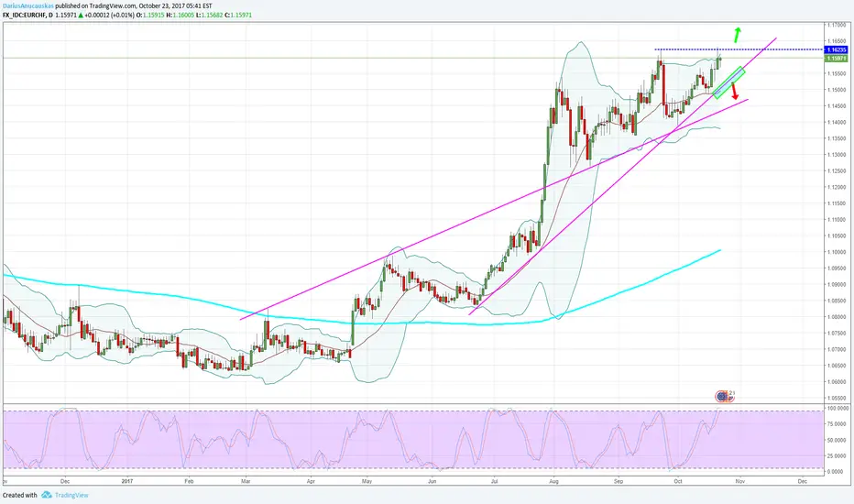Click the TradingView cloud logo icon
The image size is (854, 504).
[47, 495]
